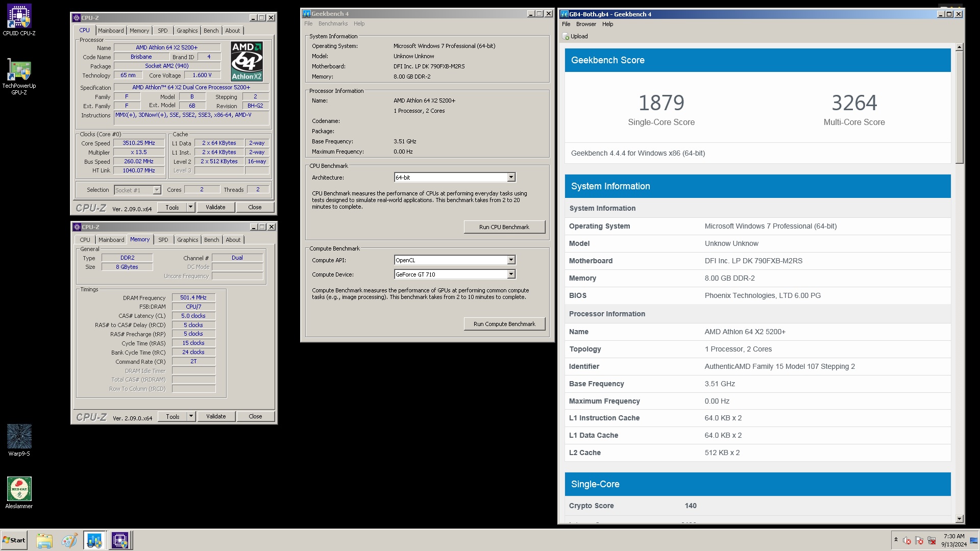
Task: Click the Single-Core score 1879
Action: click(x=661, y=103)
